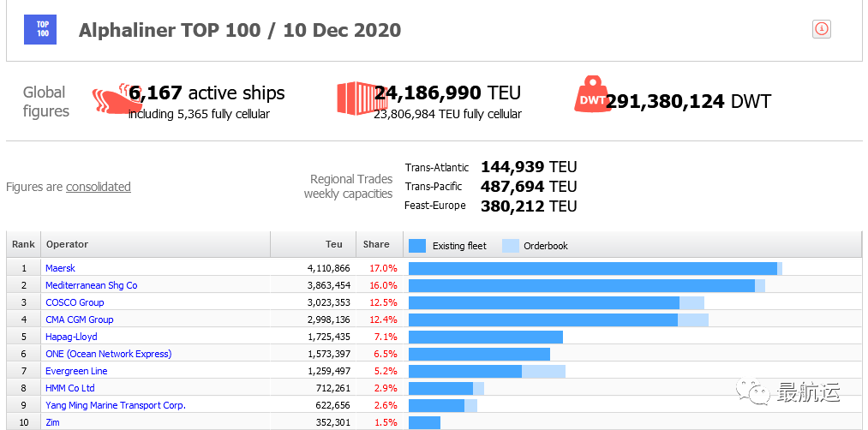The image size is (868, 430).
Task: Sort by the Rank column header
Action: click(23, 244)
